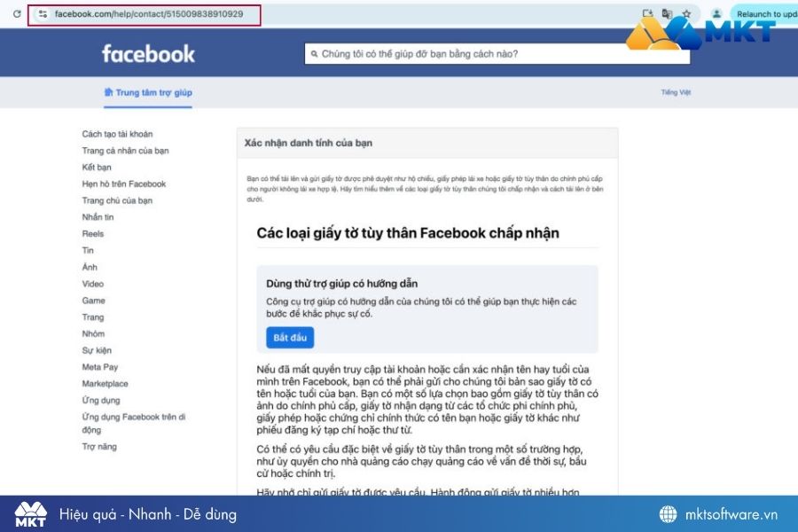The image size is (798, 532).
Task: Open the Video help topic
Action: coord(92,284)
